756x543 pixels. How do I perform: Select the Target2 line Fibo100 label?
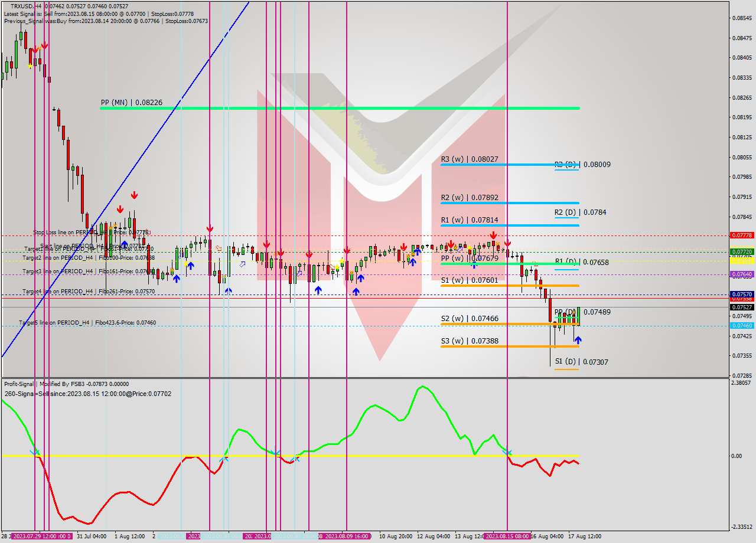(x=89, y=258)
